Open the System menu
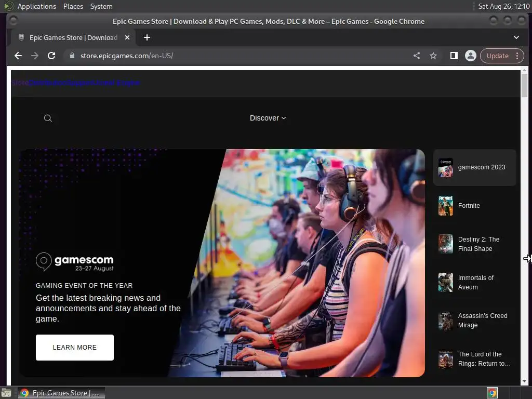The height and width of the screenshot is (399, 532). [x=101, y=6]
